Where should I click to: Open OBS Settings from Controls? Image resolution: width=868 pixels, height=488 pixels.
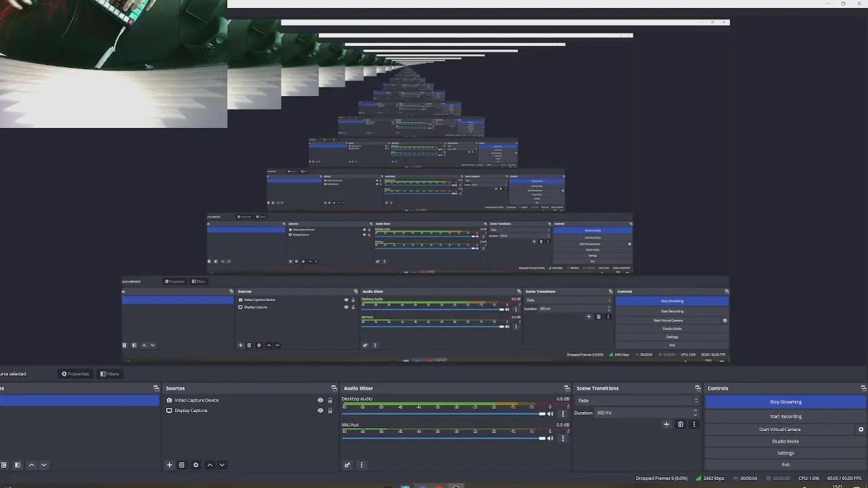click(785, 453)
